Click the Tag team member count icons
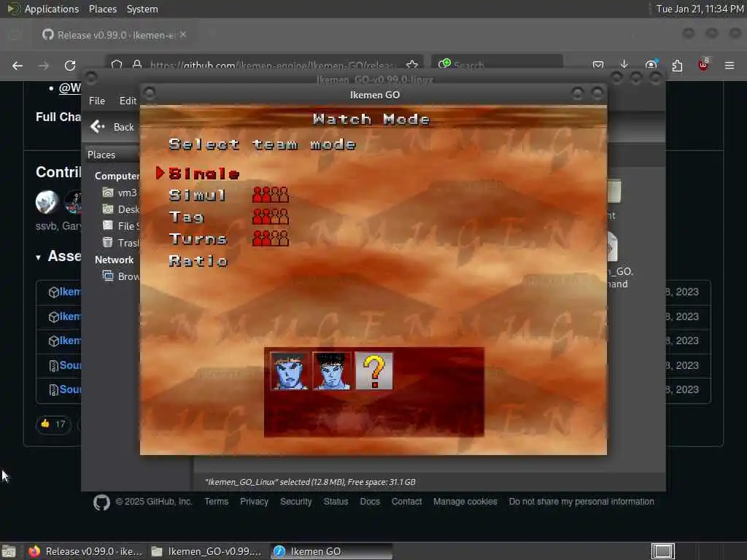 click(x=271, y=217)
